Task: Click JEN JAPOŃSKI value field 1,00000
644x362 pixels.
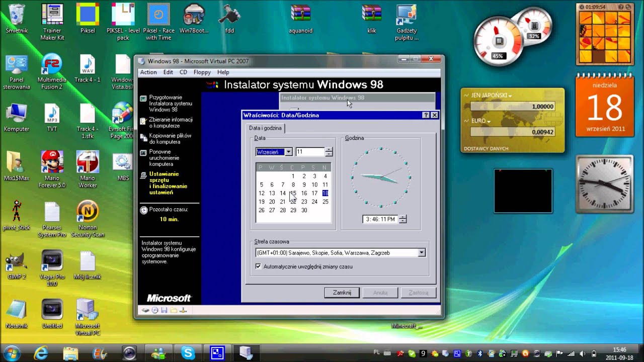Action: pyautogui.click(x=512, y=107)
